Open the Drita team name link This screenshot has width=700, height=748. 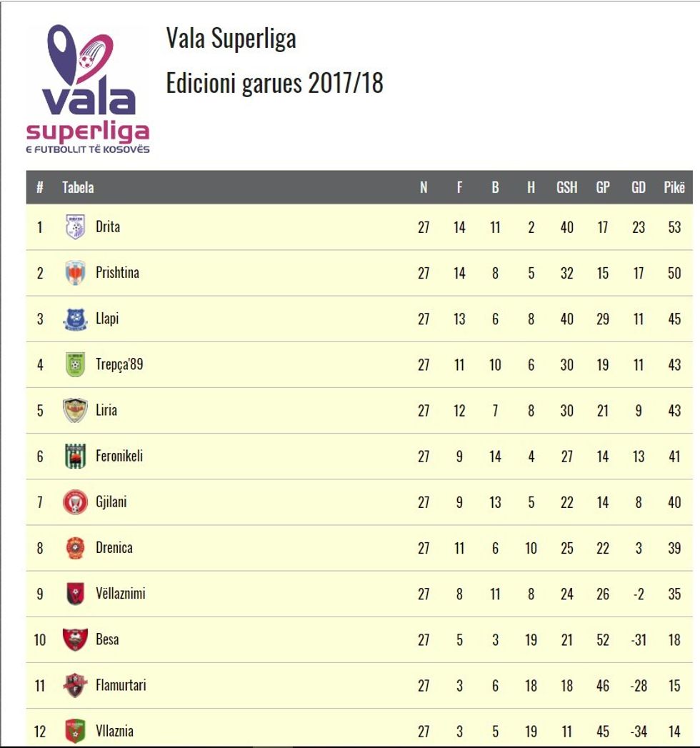click(x=108, y=227)
